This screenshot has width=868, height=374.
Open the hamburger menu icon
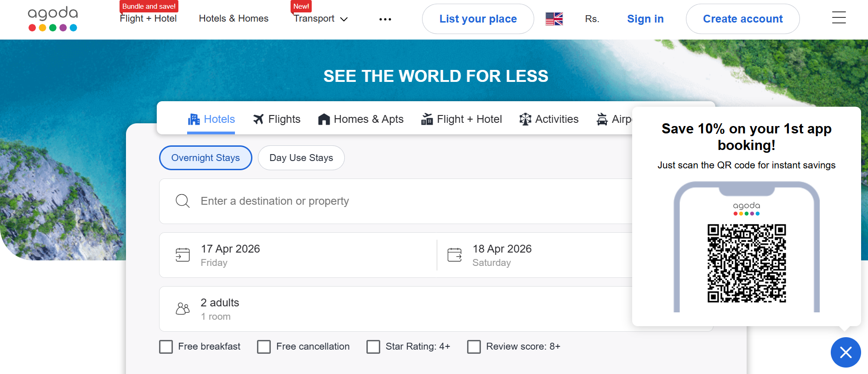pyautogui.click(x=839, y=18)
